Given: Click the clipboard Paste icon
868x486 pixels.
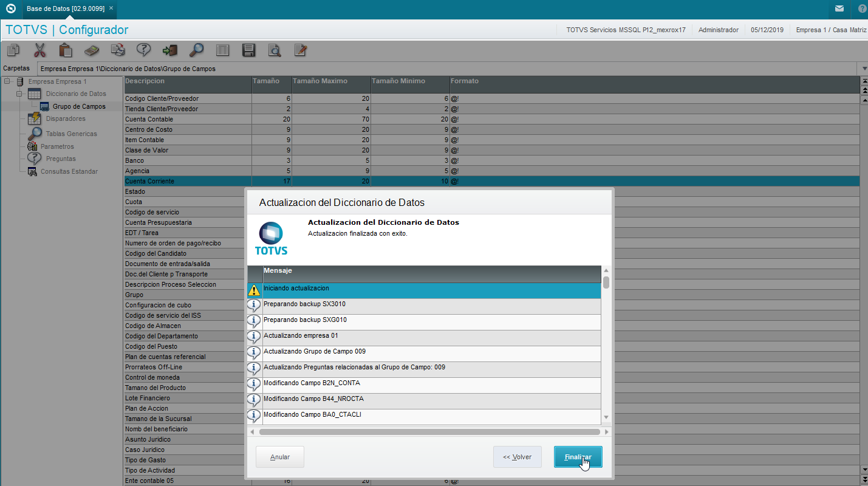Looking at the screenshot, I should [x=66, y=50].
